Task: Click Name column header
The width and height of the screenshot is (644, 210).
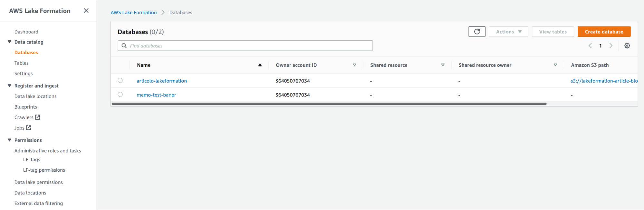Action: 144,65
